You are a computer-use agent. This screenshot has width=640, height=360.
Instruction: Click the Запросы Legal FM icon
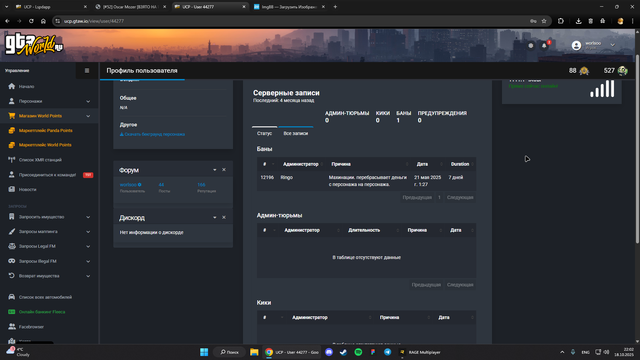pyautogui.click(x=11, y=246)
